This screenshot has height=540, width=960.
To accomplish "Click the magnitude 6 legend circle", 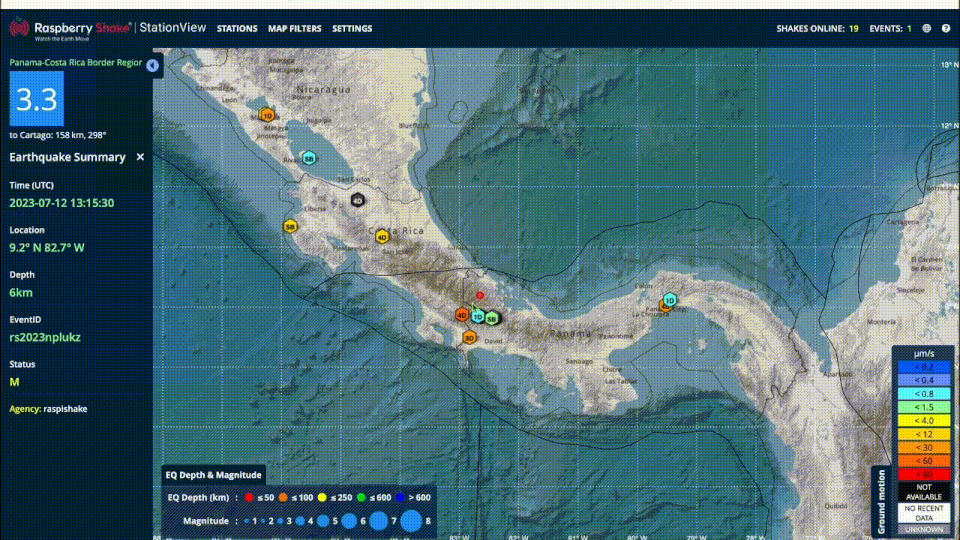I will coord(349,521).
